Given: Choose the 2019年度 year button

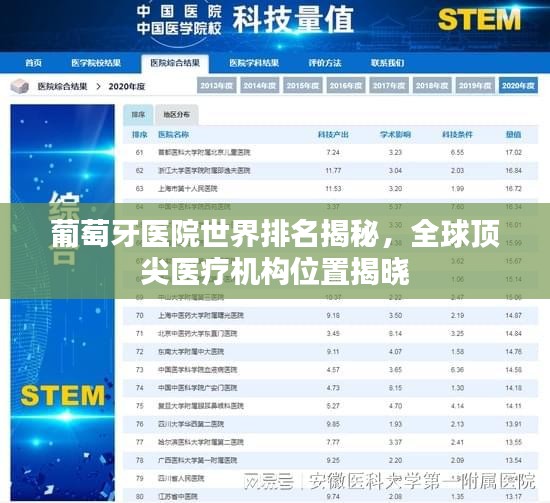Looking at the screenshot, I should pyautogui.click(x=475, y=86).
